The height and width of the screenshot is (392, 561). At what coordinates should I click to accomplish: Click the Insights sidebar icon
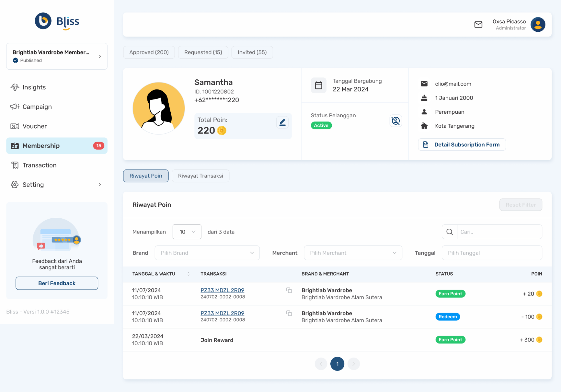[x=15, y=87]
